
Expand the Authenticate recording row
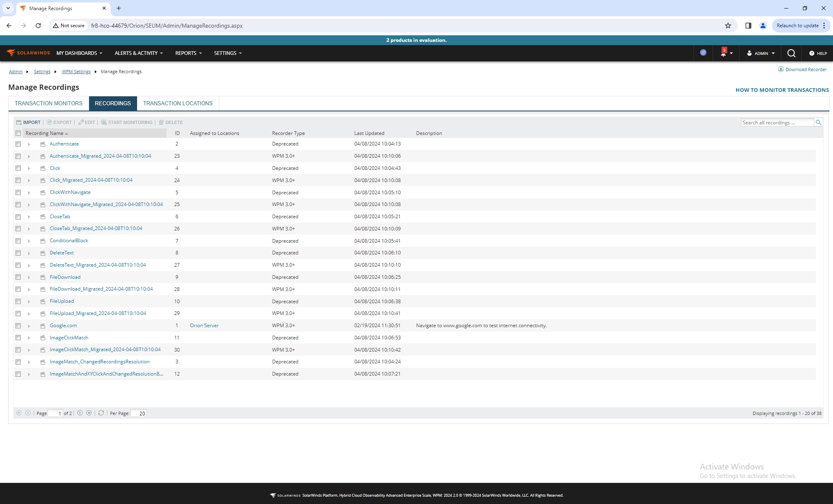point(29,144)
